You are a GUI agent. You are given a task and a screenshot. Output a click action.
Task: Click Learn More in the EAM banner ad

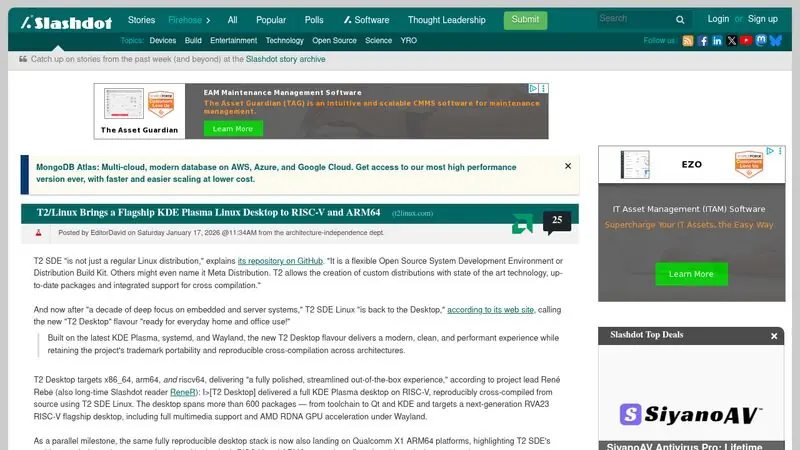(233, 129)
